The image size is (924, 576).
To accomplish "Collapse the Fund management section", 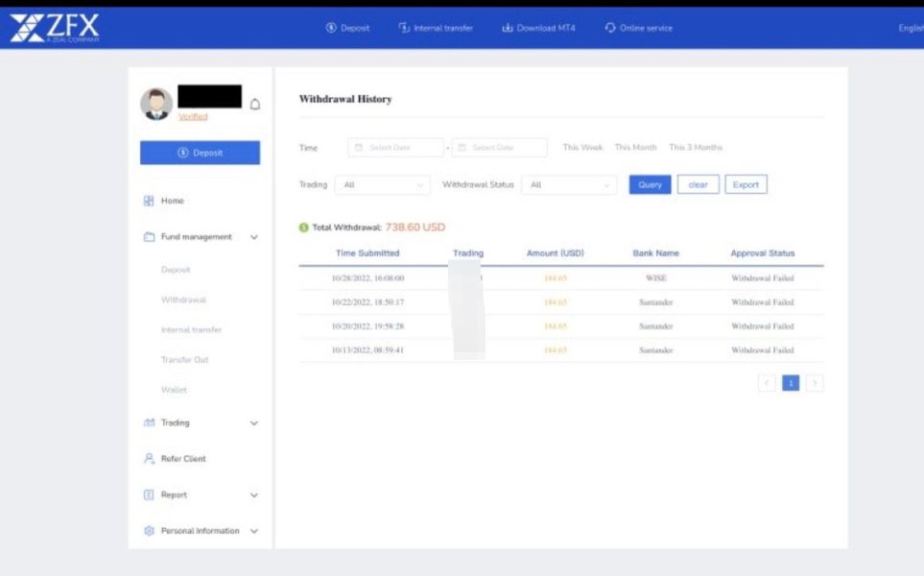I will click(200, 237).
